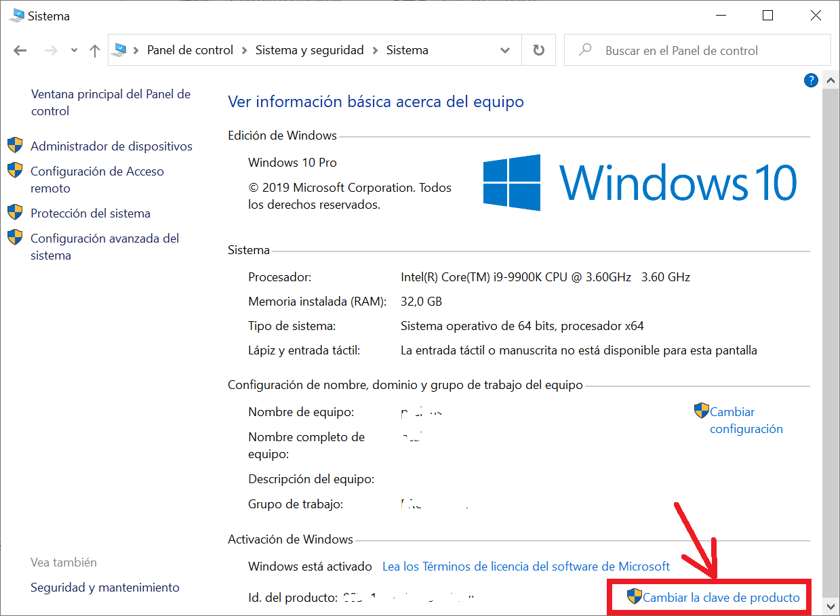Image resolution: width=840 pixels, height=616 pixels.
Task: Go to Panel de control breadcrumb
Action: point(190,49)
